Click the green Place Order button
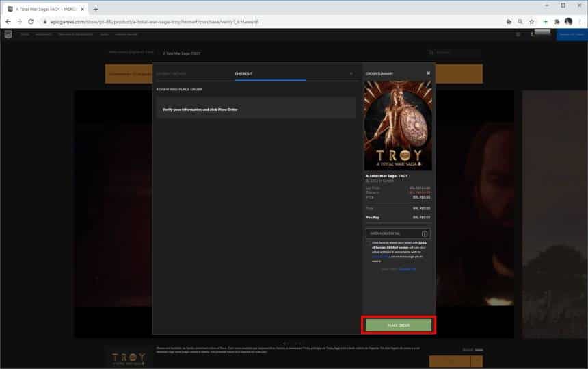Viewport: 588px width, 369px height. 399,325
